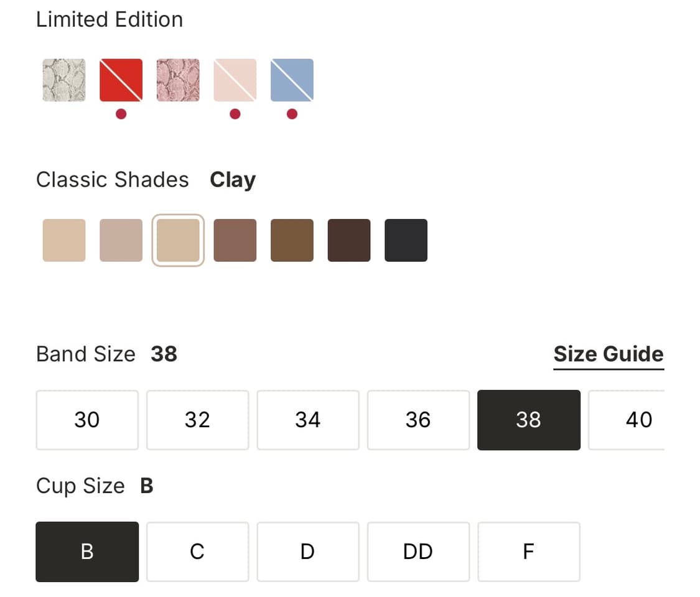Select the pale blush crossed-out swatch
The width and height of the screenshot is (700, 597).
[x=235, y=80]
